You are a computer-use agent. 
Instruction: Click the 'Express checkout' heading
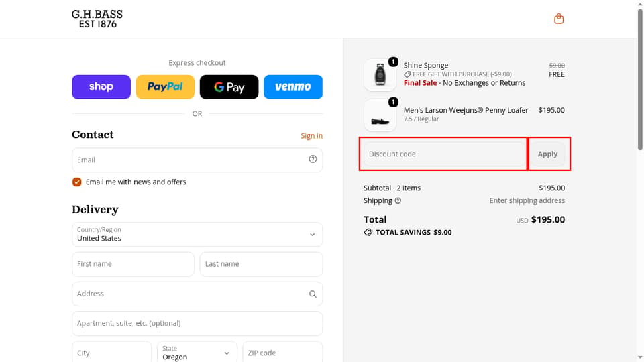197,63
